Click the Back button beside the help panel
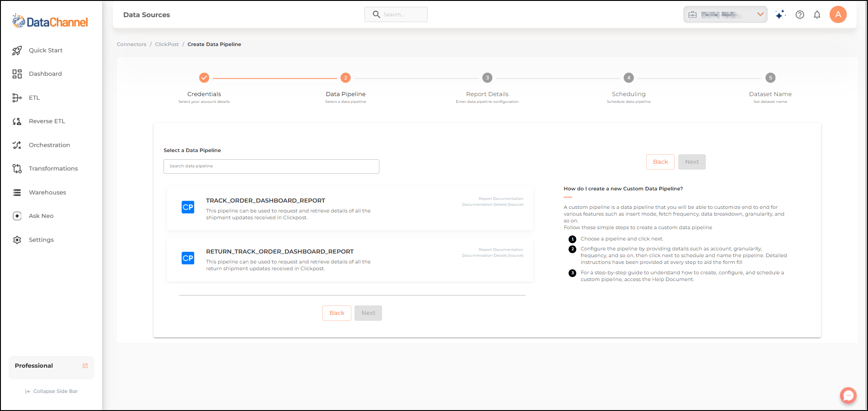The width and height of the screenshot is (868, 411). [x=660, y=162]
